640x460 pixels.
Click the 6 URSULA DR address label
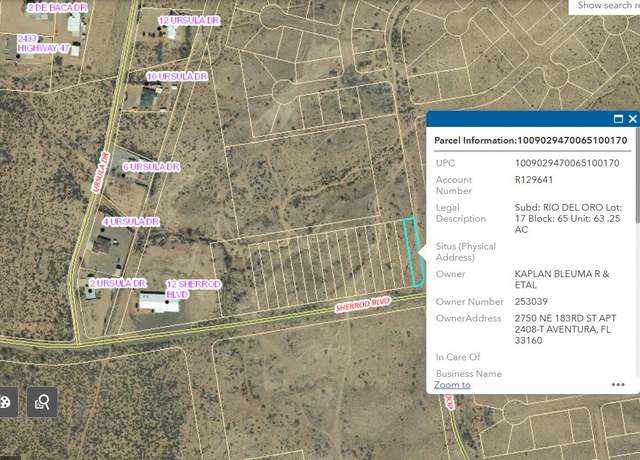(x=151, y=167)
